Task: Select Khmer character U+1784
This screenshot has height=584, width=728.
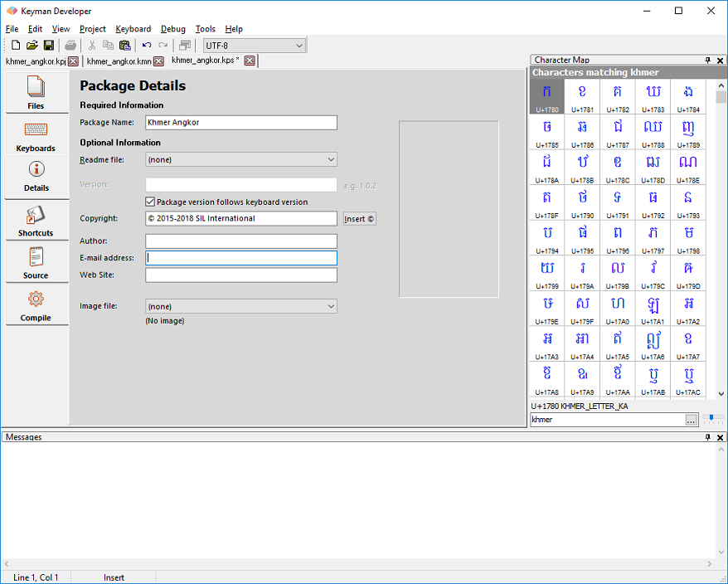Action: pyautogui.click(x=688, y=96)
